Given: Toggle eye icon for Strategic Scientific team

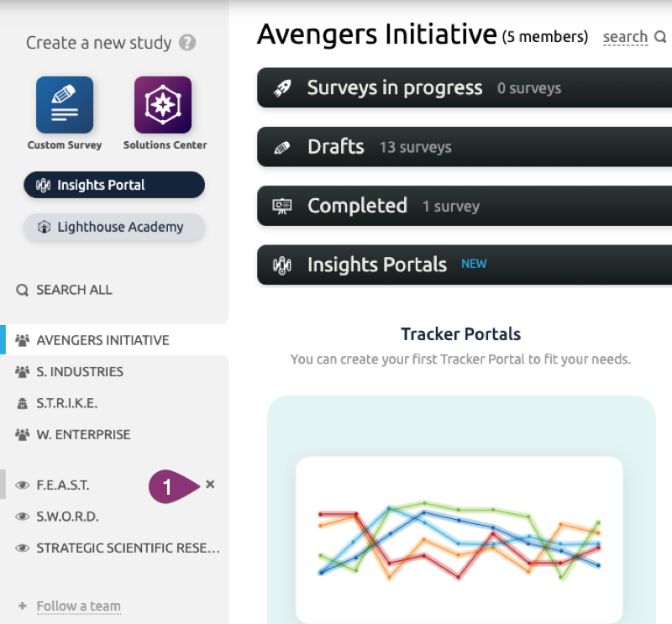Looking at the screenshot, I should tap(23, 548).
